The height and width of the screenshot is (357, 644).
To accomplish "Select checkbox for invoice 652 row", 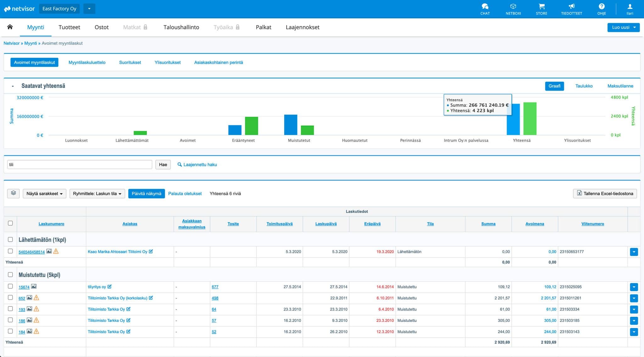I will point(10,298).
